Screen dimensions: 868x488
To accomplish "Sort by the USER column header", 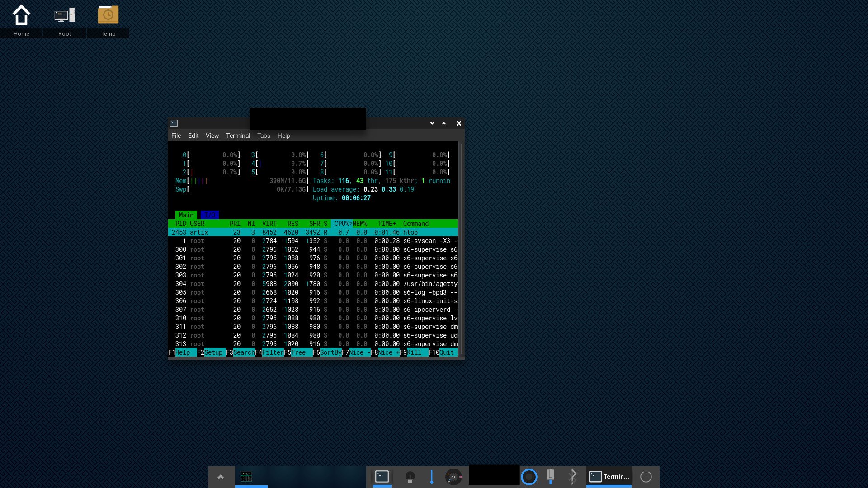I will point(197,224).
